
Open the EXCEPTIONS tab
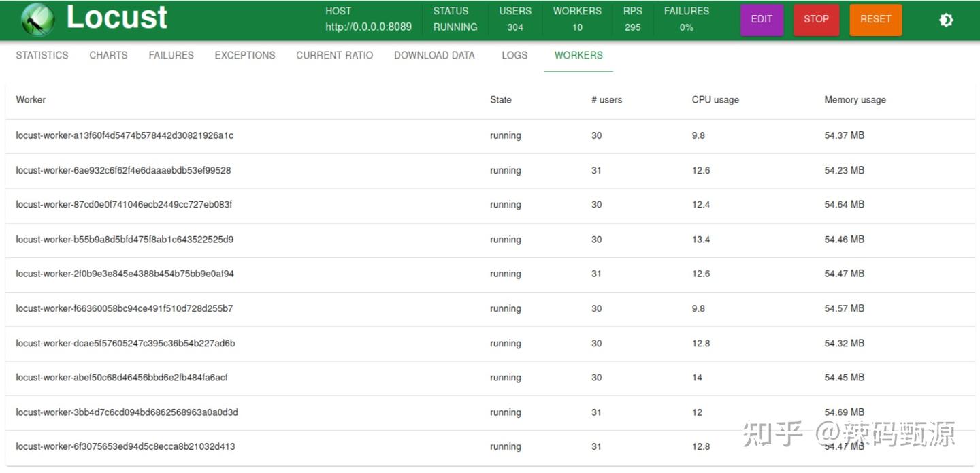245,55
